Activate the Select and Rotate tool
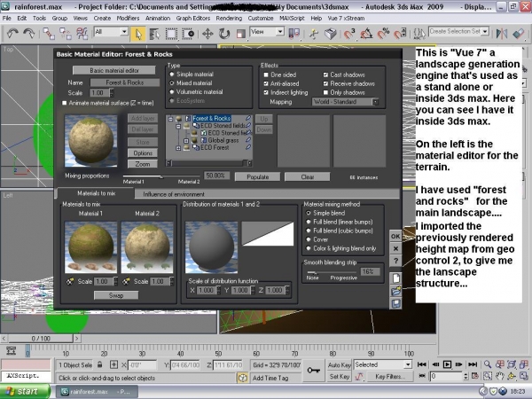 click(224, 34)
